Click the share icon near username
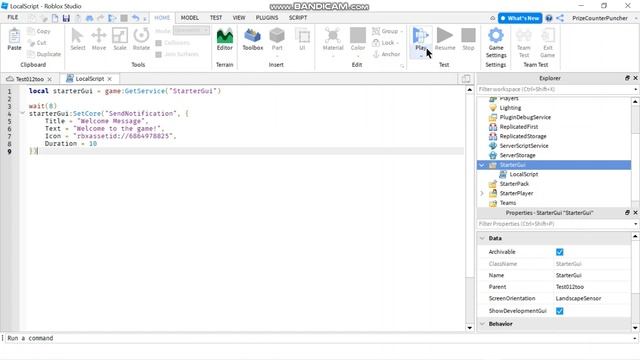 coord(560,18)
